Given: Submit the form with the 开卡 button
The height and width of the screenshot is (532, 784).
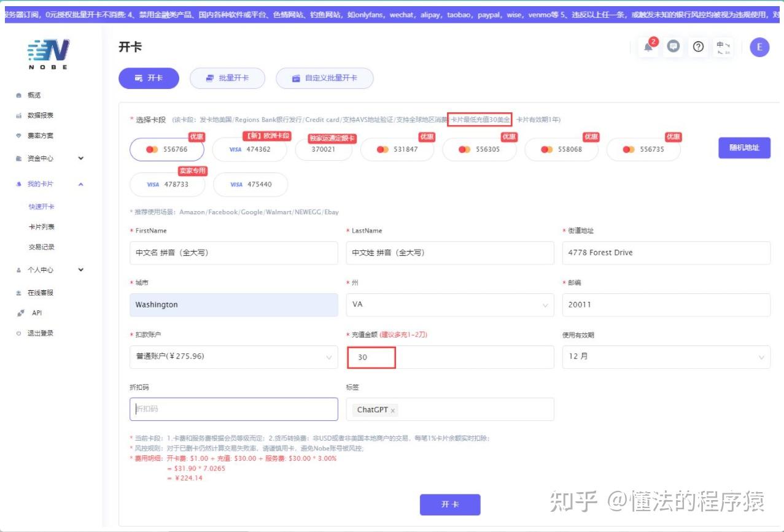Looking at the screenshot, I should [x=450, y=504].
